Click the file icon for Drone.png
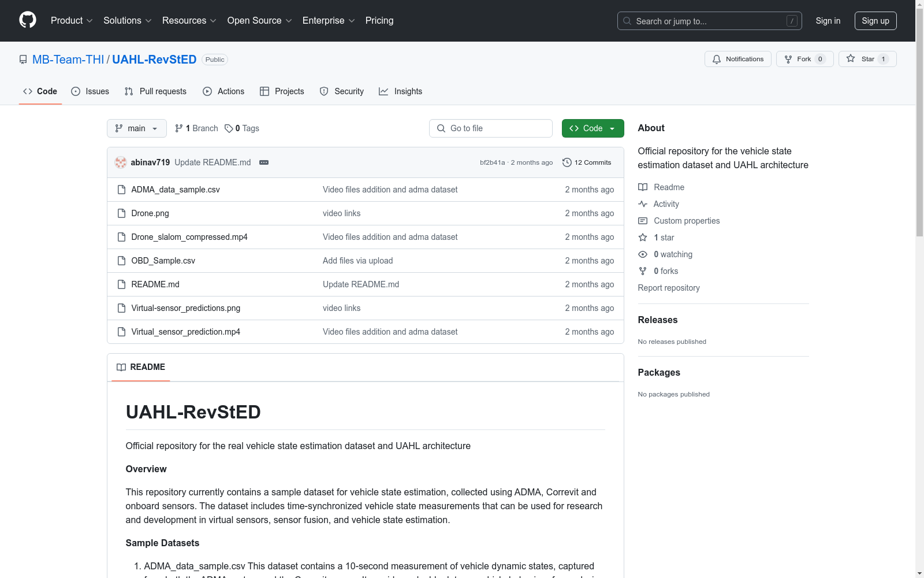924x578 pixels. click(x=121, y=213)
